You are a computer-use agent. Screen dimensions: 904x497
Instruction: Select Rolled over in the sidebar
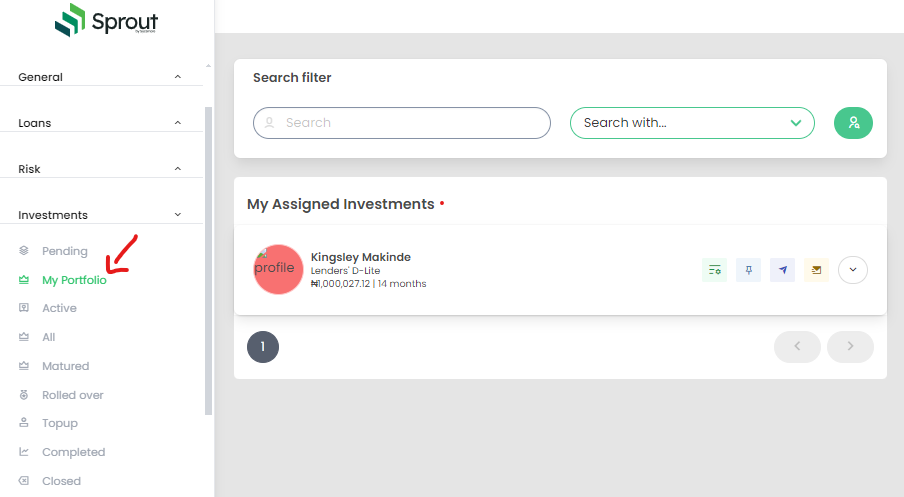click(x=72, y=395)
